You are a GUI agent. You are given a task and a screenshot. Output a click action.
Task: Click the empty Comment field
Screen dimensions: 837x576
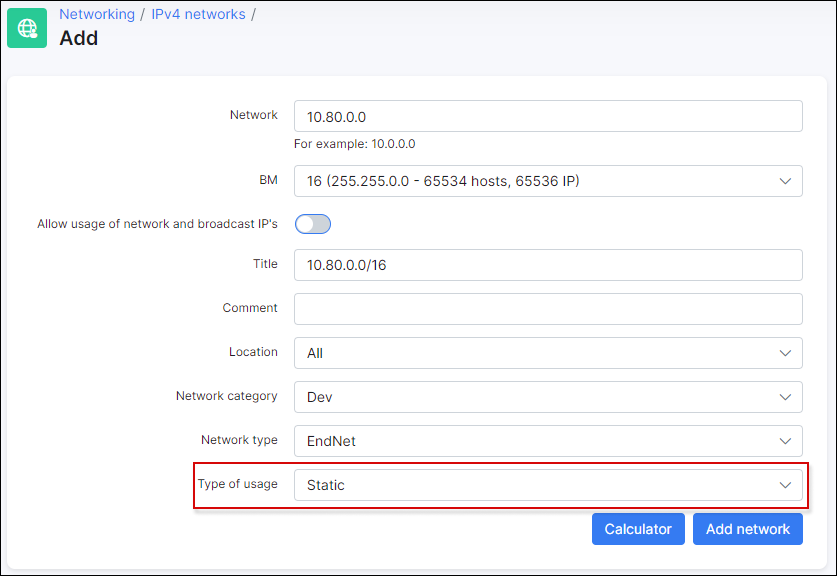point(547,309)
